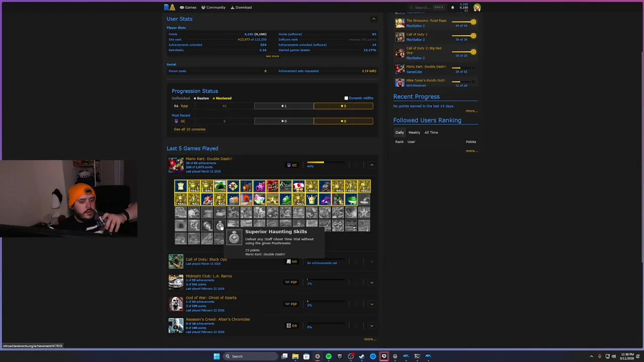The height and width of the screenshot is (362, 644).
Task: Click the GC console badge for Mario Kart
Action: (292, 165)
